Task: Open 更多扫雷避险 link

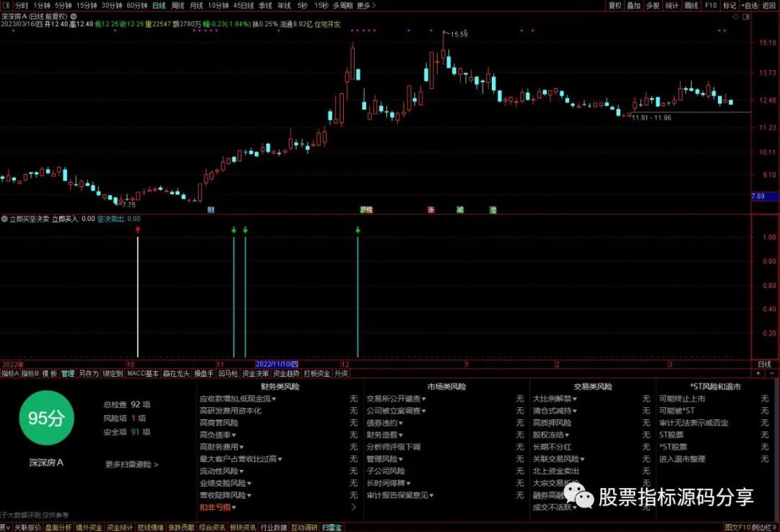Action: pos(132,464)
